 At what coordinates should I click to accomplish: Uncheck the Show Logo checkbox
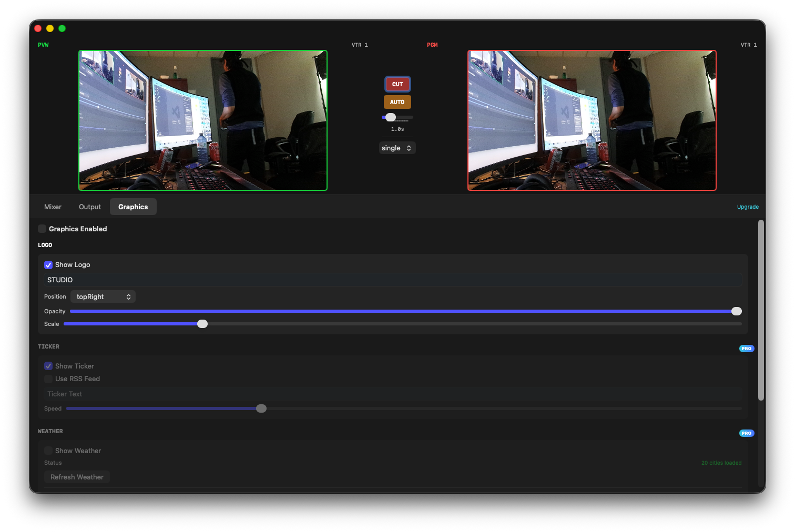48,264
